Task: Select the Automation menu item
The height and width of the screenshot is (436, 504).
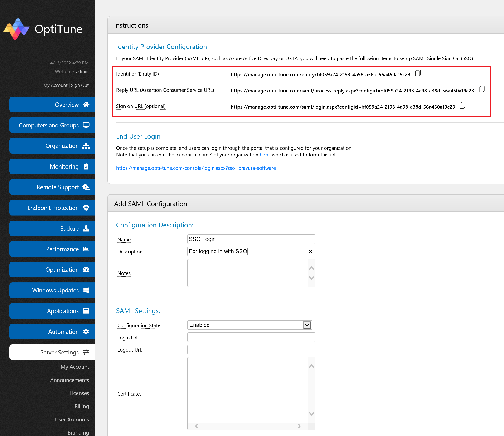Action: [x=52, y=332]
